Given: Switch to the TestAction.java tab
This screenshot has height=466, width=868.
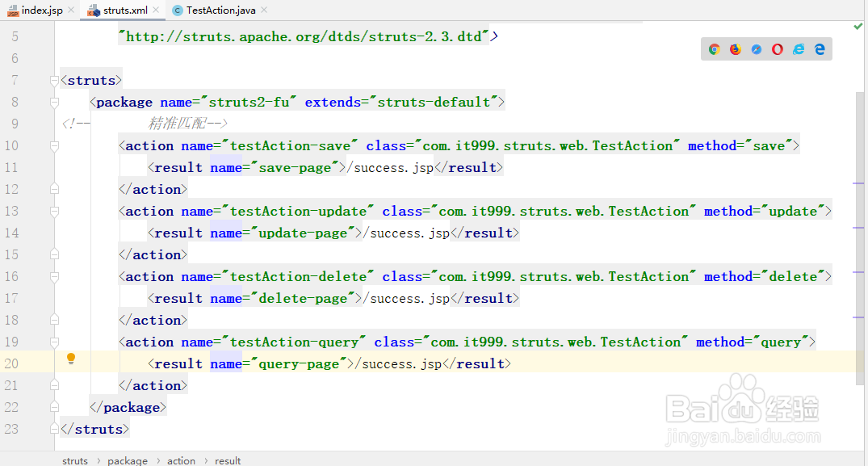Looking at the screenshot, I should pos(220,10).
